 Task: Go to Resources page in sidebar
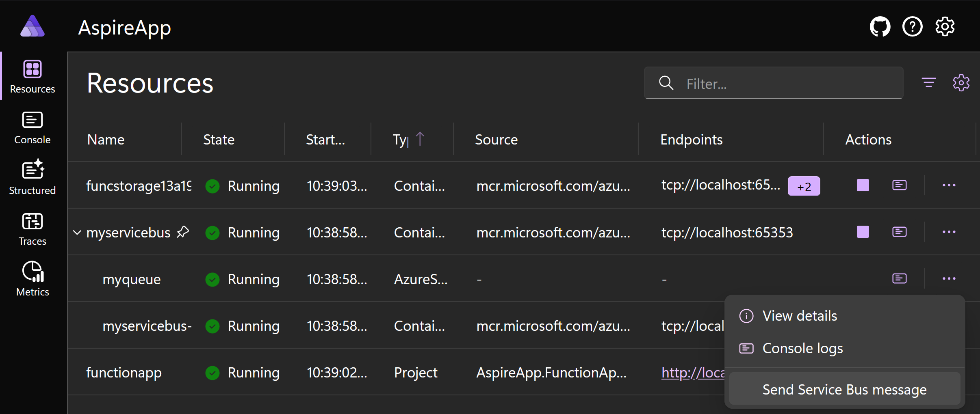[33, 77]
